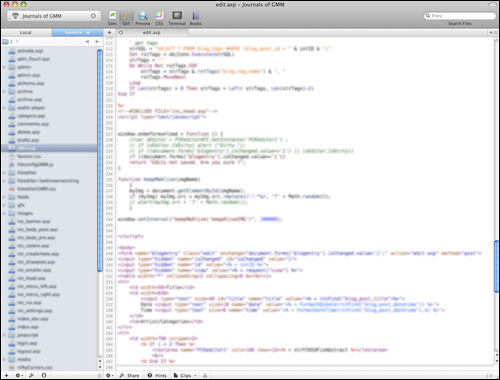Viewport: 500px width, 380px height.
Task: Select the edit.asp document tab
Action: [152, 32]
